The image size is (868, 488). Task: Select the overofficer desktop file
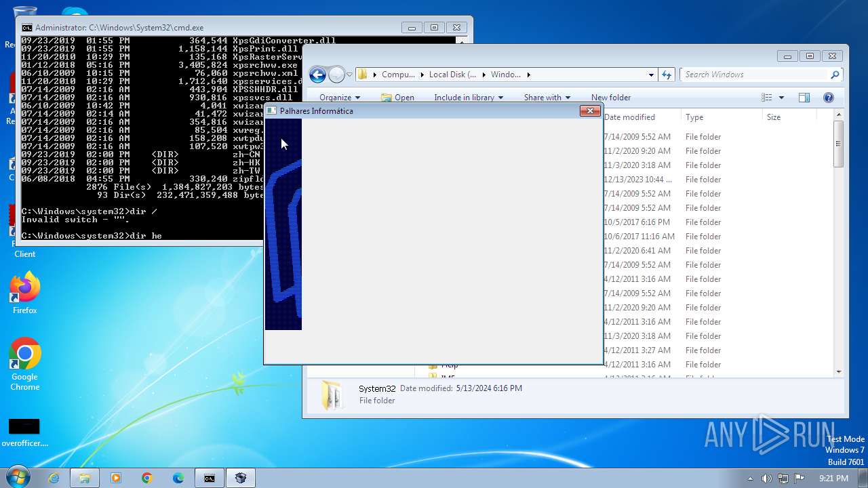pos(24,432)
